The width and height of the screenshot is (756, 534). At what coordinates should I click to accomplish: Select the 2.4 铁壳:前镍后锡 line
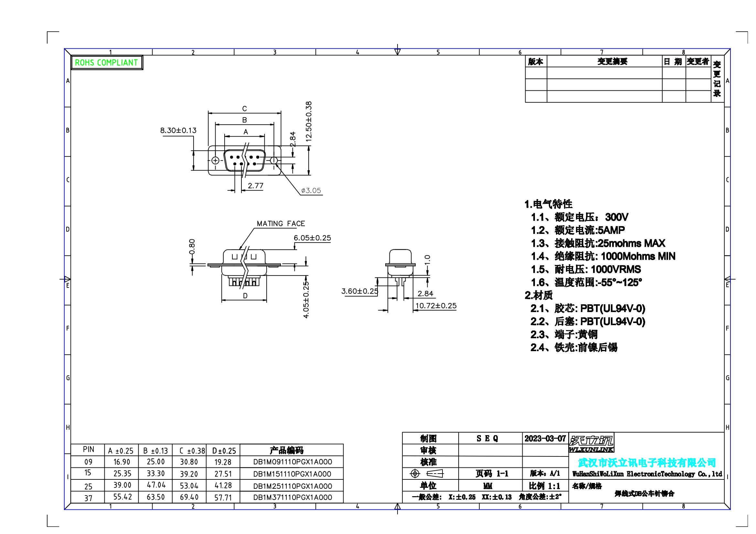pyautogui.click(x=574, y=348)
